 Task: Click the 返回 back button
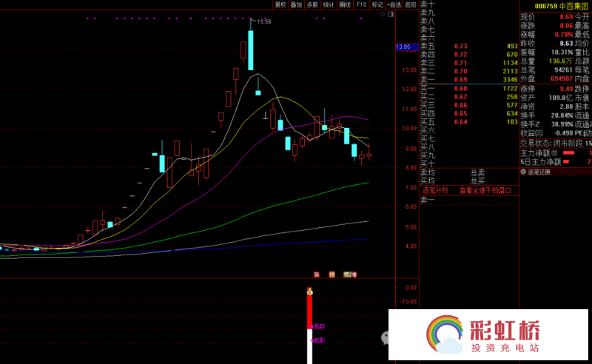click(x=411, y=4)
